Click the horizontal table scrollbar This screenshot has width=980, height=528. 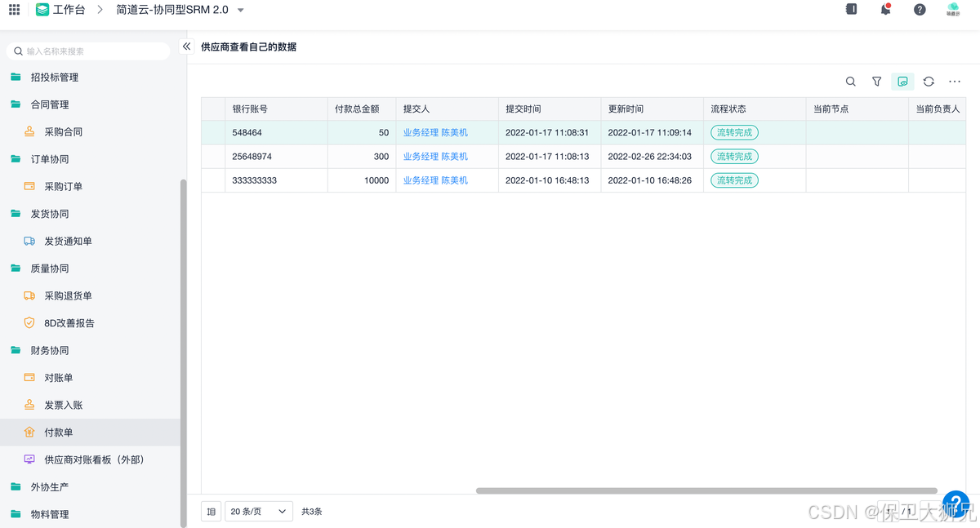point(706,490)
